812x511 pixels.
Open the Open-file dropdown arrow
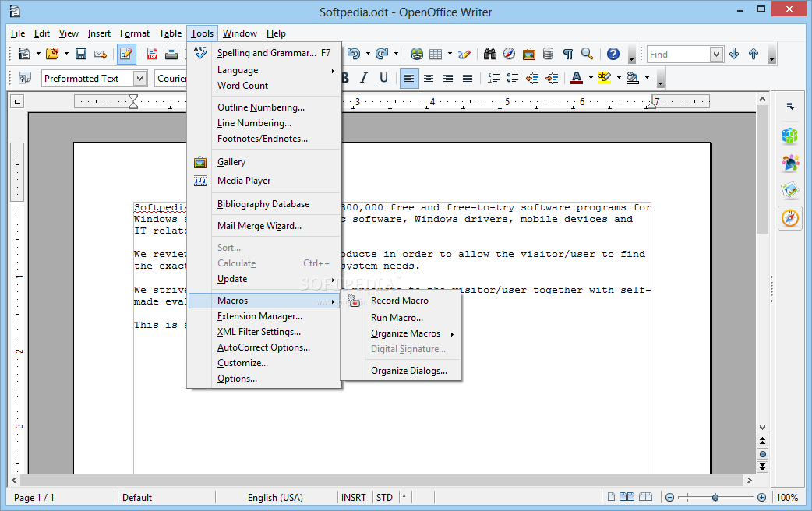tap(66, 54)
